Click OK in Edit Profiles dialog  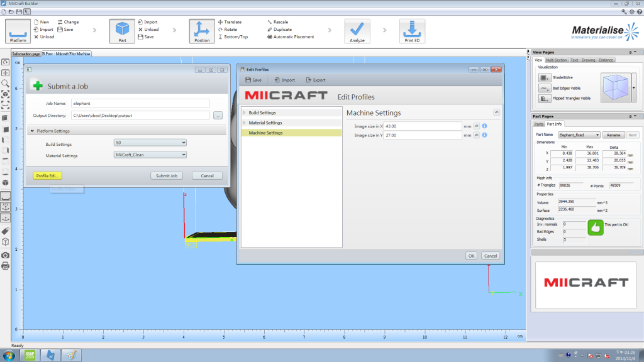tap(471, 256)
